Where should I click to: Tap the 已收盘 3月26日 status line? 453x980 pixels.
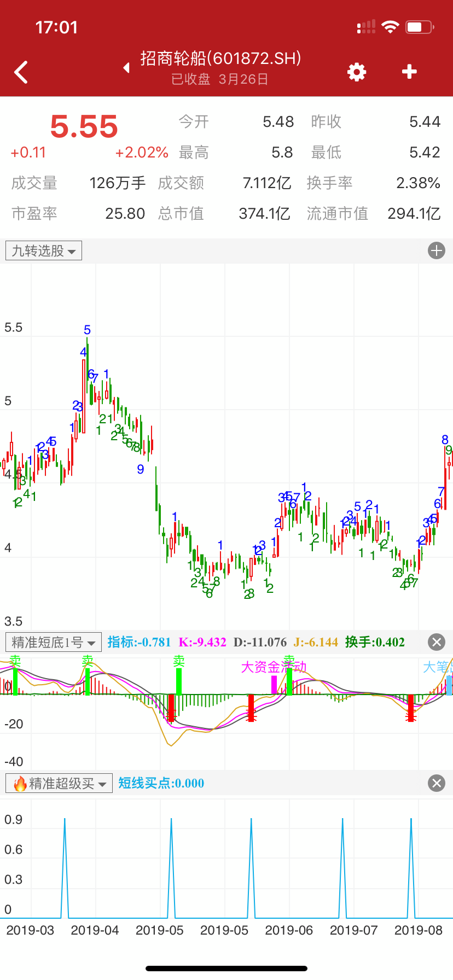pos(220,79)
